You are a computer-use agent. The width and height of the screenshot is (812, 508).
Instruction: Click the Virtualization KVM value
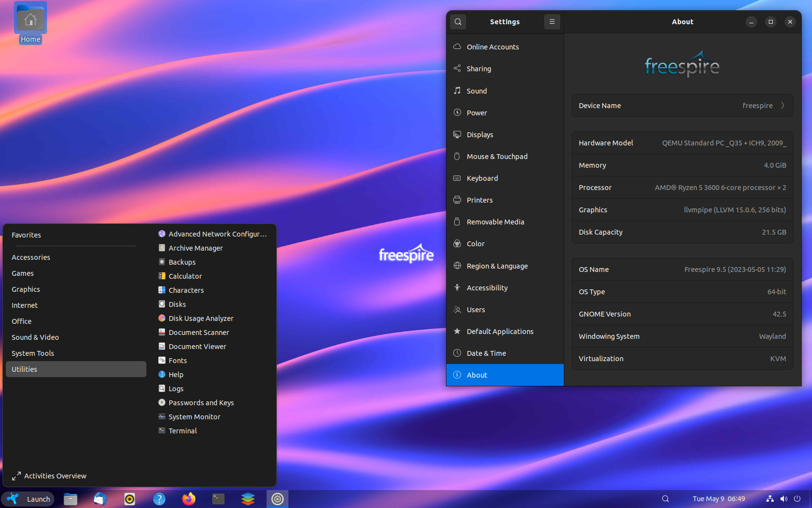[778, 359]
